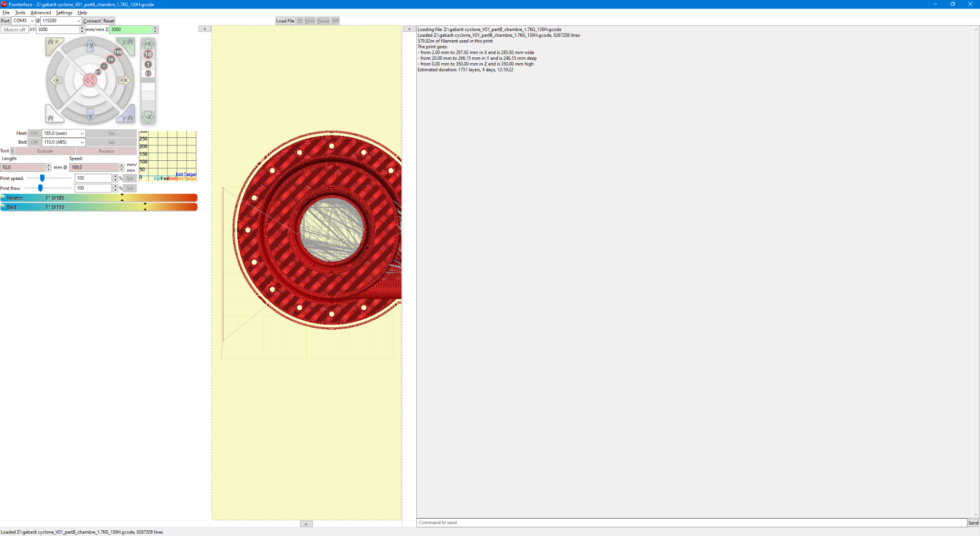
Task: Toggle the printer Off button in toolbar
Action: [335, 21]
